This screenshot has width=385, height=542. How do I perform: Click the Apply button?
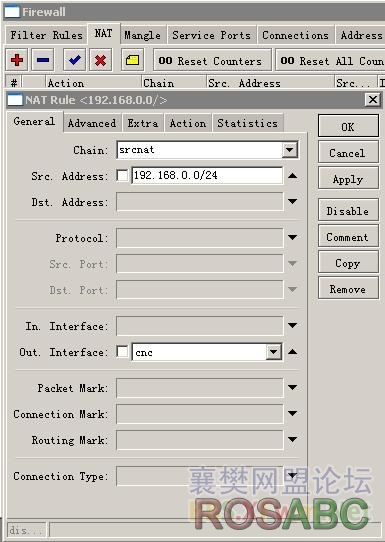(x=348, y=178)
